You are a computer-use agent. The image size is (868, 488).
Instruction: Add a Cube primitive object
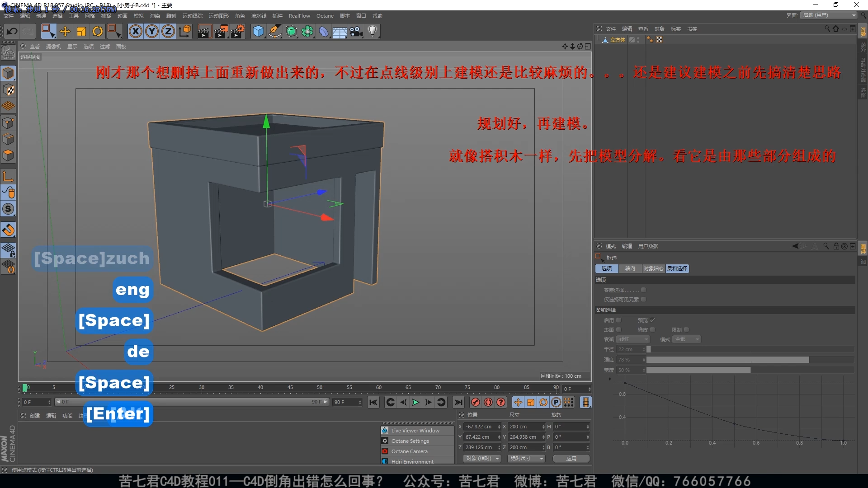coord(258,31)
